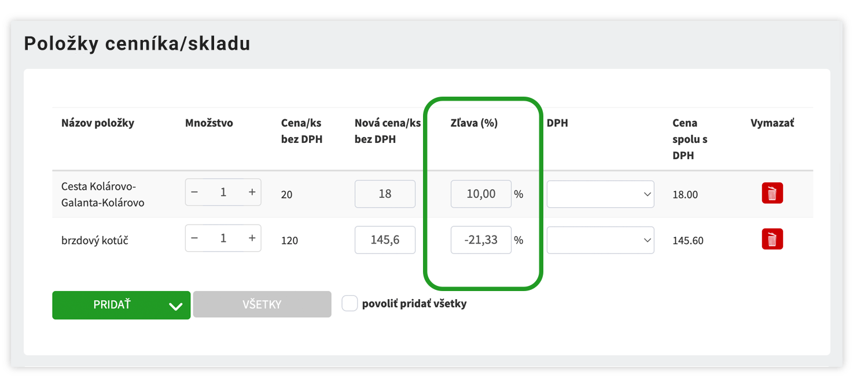Delete the Cesta Kolárovo-Galanta-Kolárovo row via trash icon
The width and height of the screenshot is (868, 390).
(772, 193)
